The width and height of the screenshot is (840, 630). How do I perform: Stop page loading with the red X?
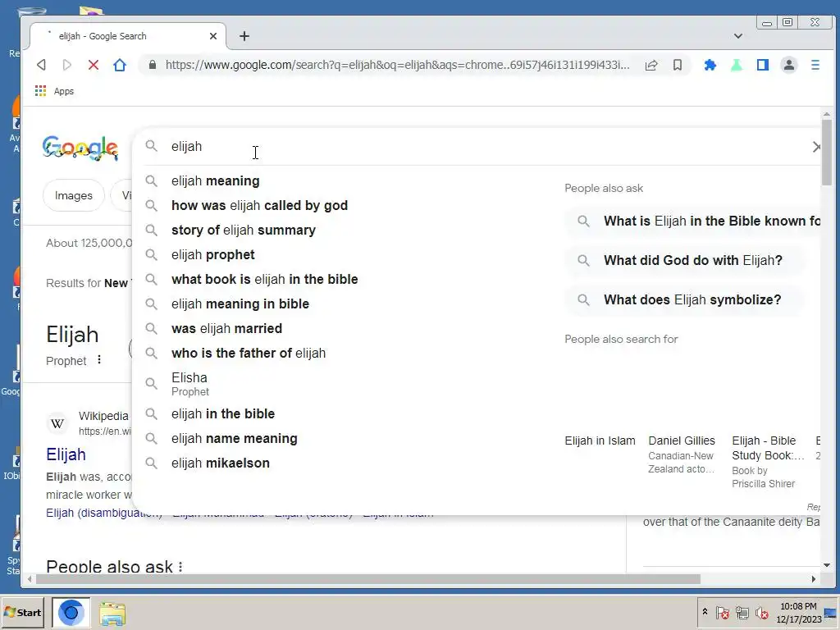tap(94, 65)
